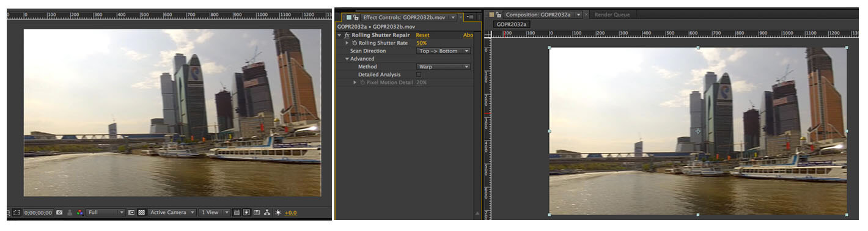Open the Effect Controls tab dropdown arrow
The width and height of the screenshot is (868, 231).
pos(453,18)
